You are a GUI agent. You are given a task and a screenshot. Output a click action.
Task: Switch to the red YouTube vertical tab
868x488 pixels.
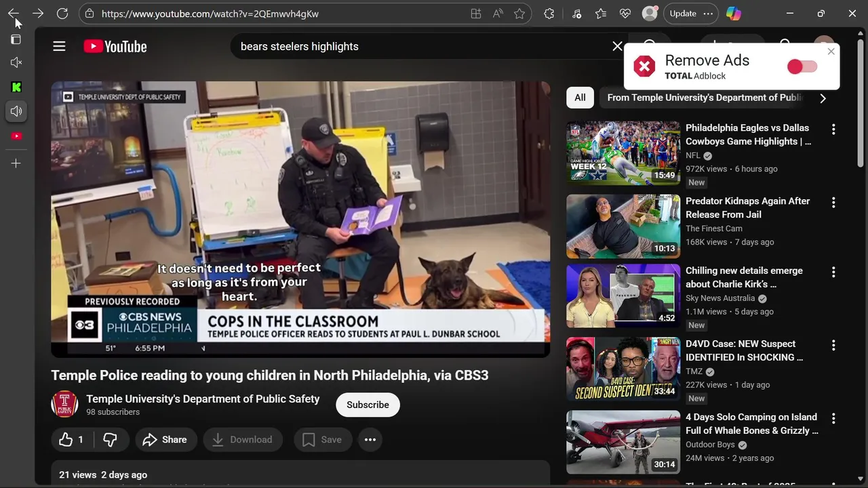coord(16,136)
